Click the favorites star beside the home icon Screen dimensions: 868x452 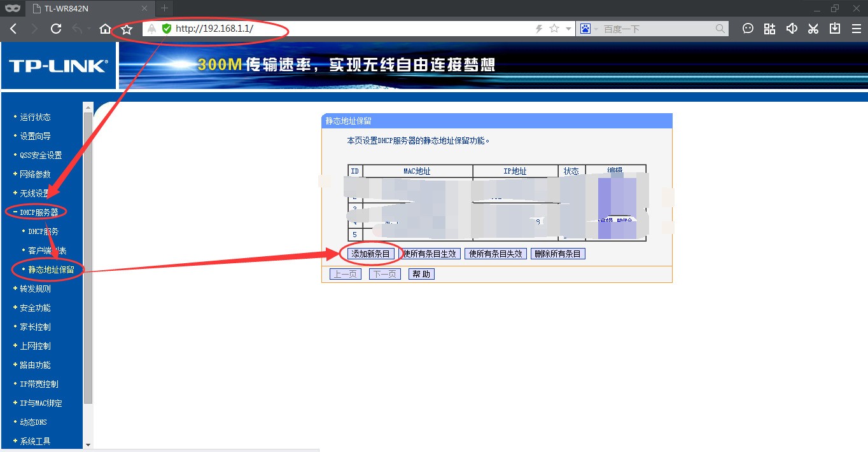click(127, 29)
